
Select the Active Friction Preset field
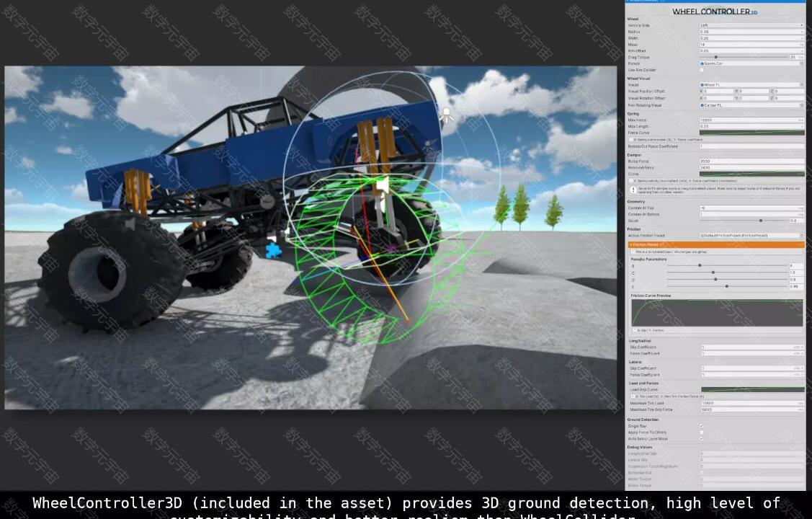pos(749,236)
